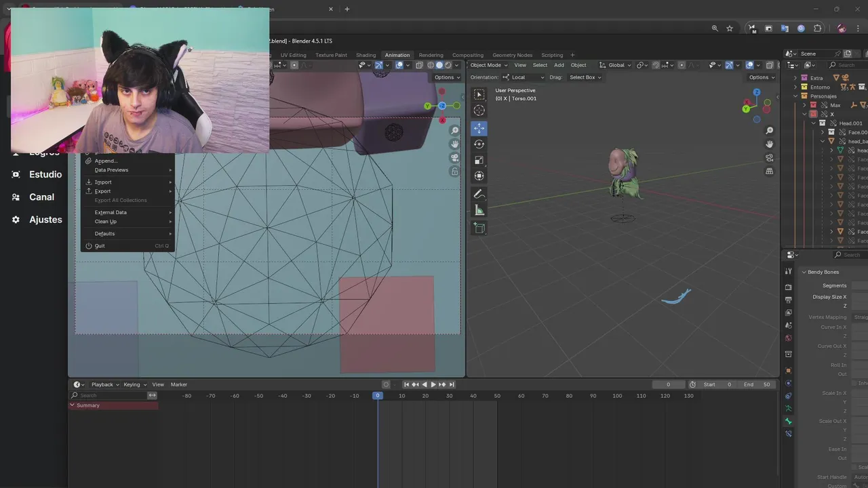Open the Import submenu

click(128, 182)
